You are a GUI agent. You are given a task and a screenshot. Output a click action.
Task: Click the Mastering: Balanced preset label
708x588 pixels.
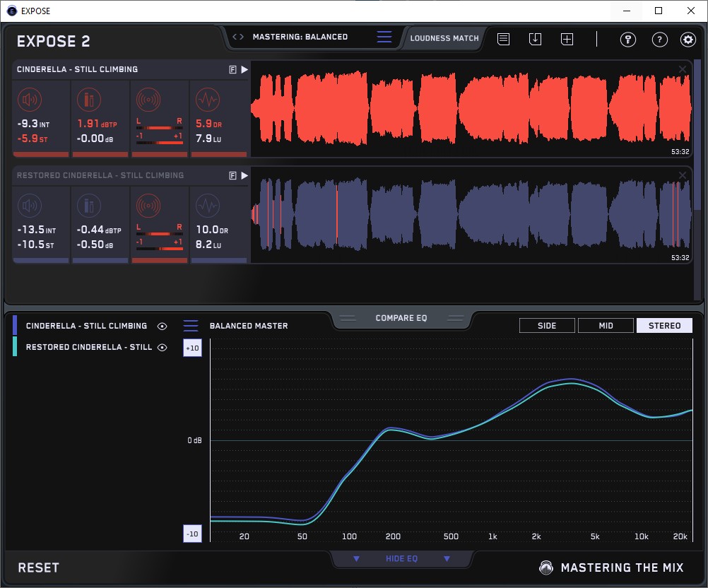pyautogui.click(x=300, y=37)
